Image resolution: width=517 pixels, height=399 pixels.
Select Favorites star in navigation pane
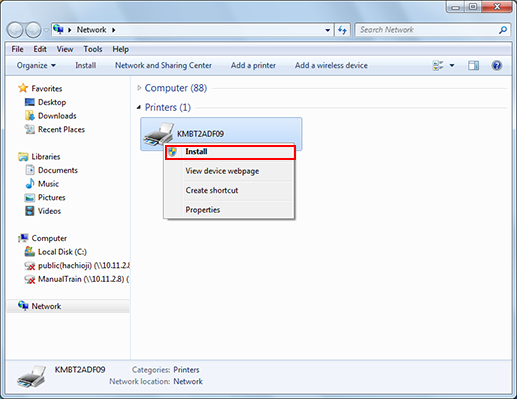23,88
